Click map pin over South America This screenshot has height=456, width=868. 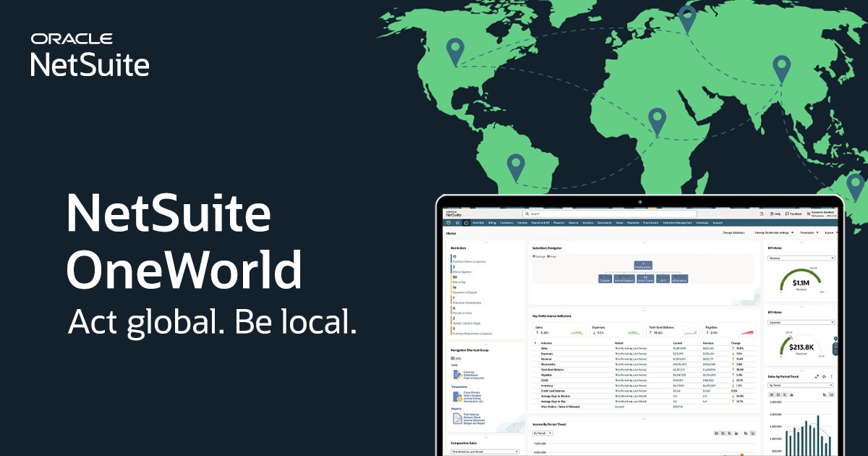pyautogui.click(x=515, y=168)
